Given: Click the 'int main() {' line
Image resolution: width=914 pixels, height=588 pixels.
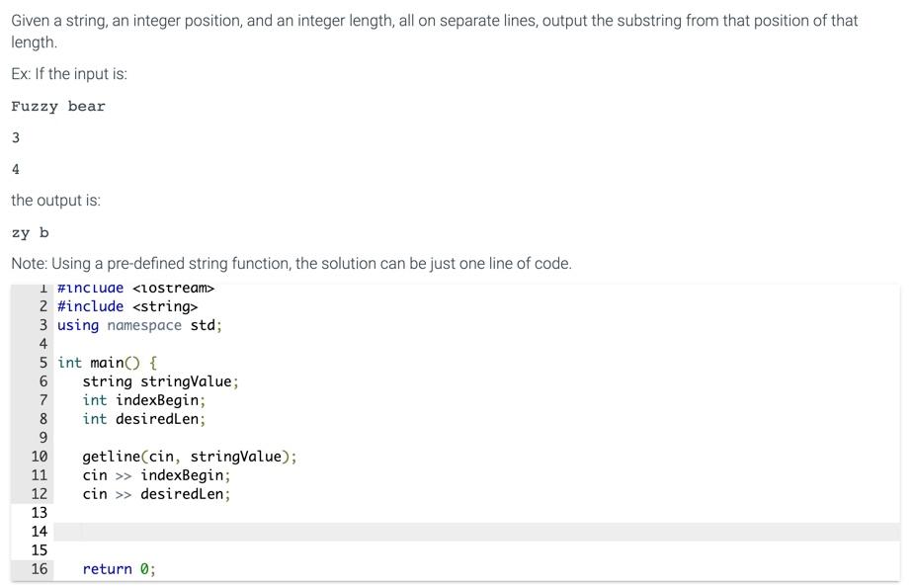Looking at the screenshot, I should click(x=107, y=363).
